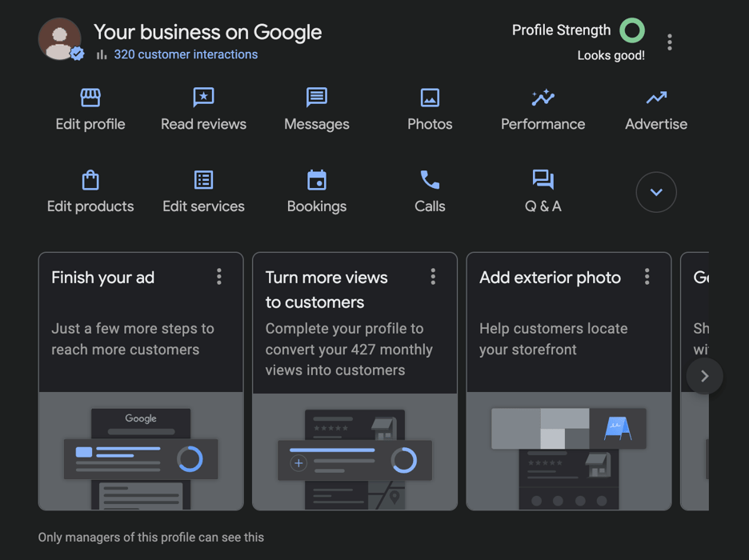Click the Turn more views illustration
Screen dimensions: 749x560
coord(355,451)
